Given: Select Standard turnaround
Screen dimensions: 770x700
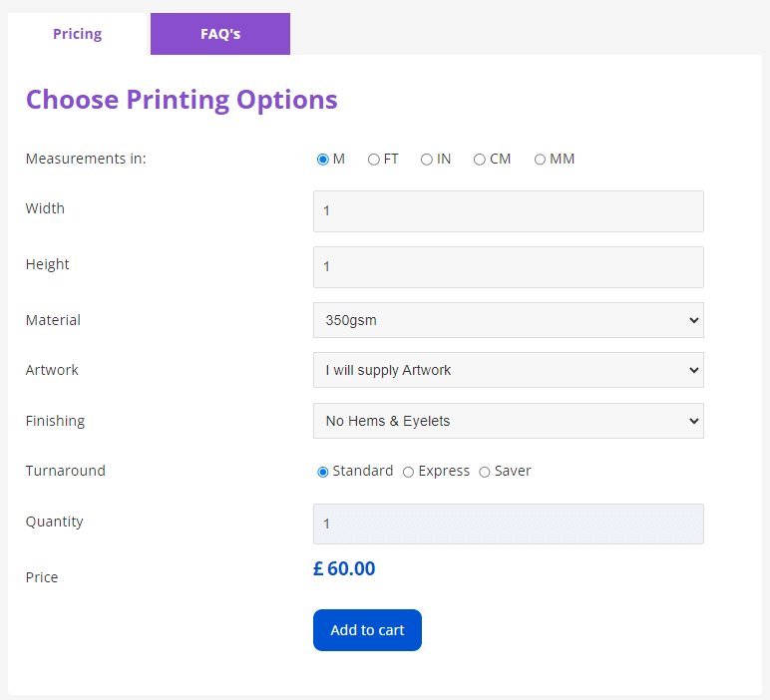Looking at the screenshot, I should [x=323, y=472].
